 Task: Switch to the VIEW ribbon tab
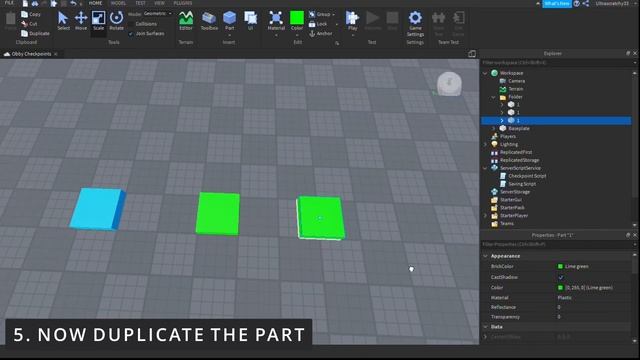159,3
